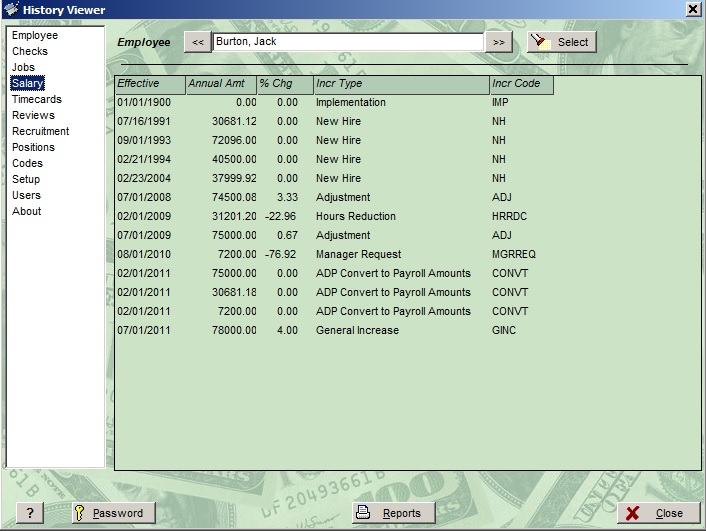Image resolution: width=706 pixels, height=531 pixels.
Task: Click the Hours Reduction increase type
Action: (355, 216)
